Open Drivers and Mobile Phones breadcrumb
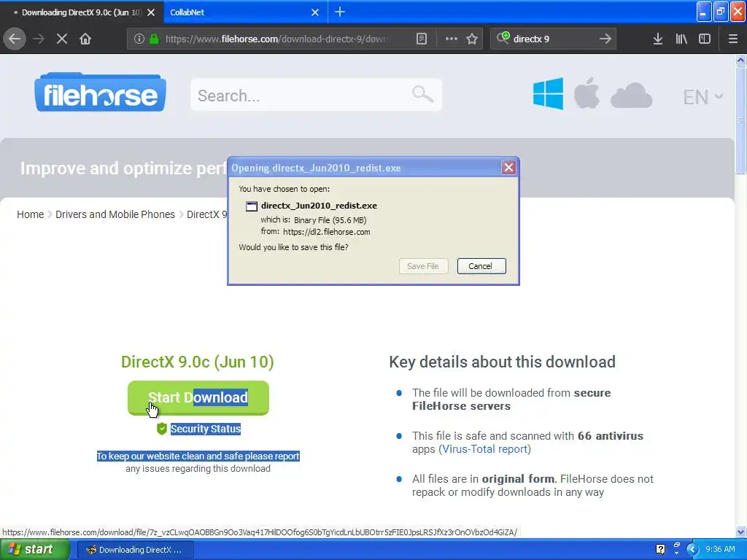Screen dimensions: 747x560 click(115, 214)
